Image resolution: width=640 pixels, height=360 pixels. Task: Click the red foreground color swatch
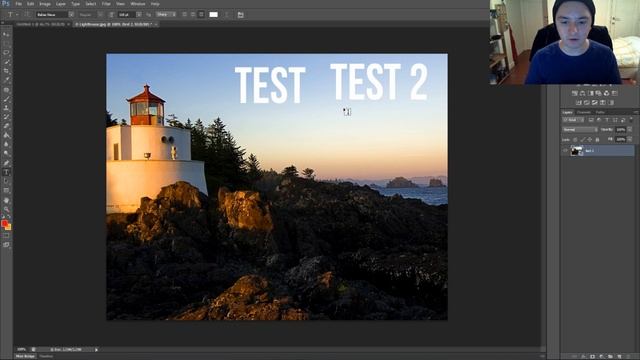4,223
